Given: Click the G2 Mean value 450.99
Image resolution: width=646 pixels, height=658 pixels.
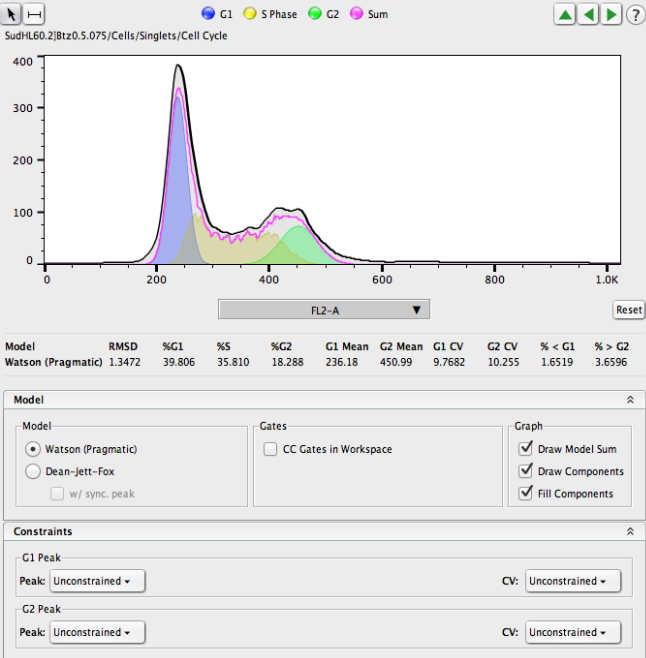Looking at the screenshot, I should 396,362.
